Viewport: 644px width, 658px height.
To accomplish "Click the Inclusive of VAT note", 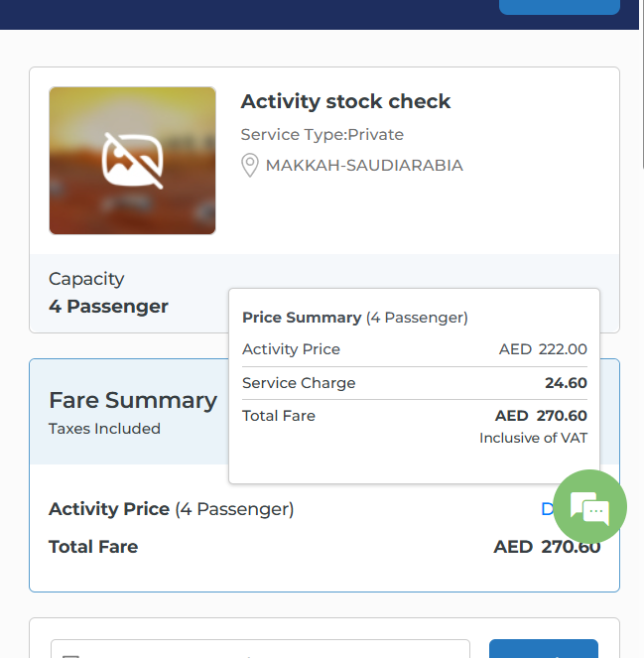I will point(533,438).
